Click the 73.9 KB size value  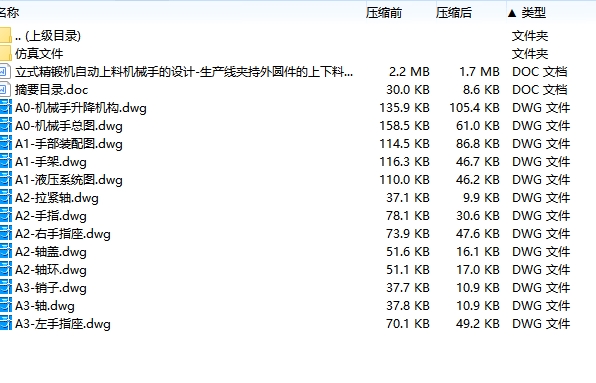408,234
